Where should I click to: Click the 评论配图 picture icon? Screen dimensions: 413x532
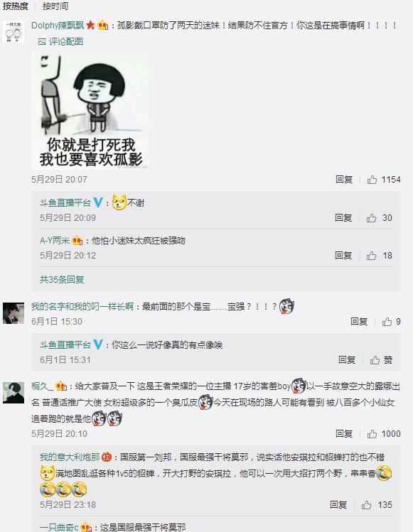tap(42, 42)
